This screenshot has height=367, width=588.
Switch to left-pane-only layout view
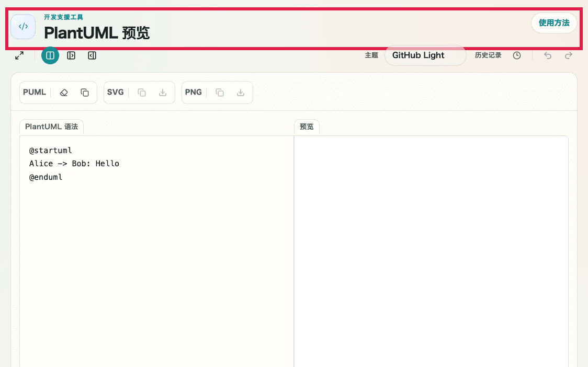pyautogui.click(x=92, y=55)
